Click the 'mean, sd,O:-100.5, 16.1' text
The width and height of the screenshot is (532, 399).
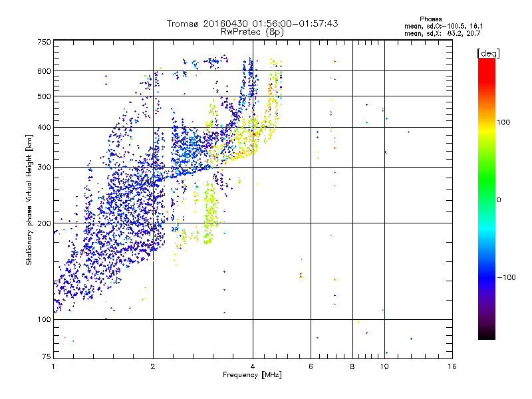444,26
